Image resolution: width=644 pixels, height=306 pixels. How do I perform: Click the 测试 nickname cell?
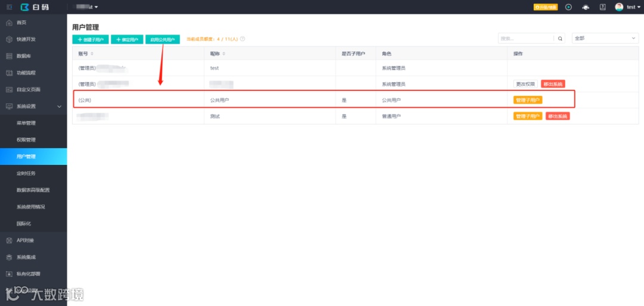[215, 116]
